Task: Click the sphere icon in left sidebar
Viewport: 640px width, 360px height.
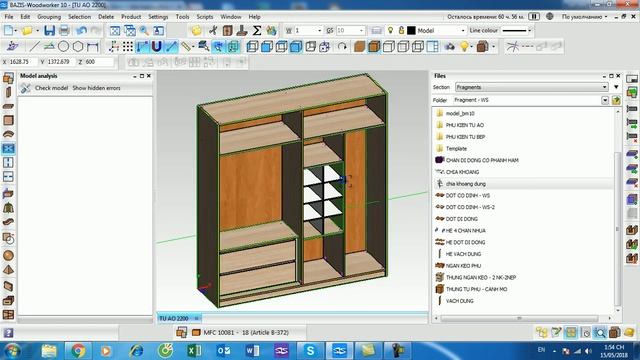Action: [8, 256]
